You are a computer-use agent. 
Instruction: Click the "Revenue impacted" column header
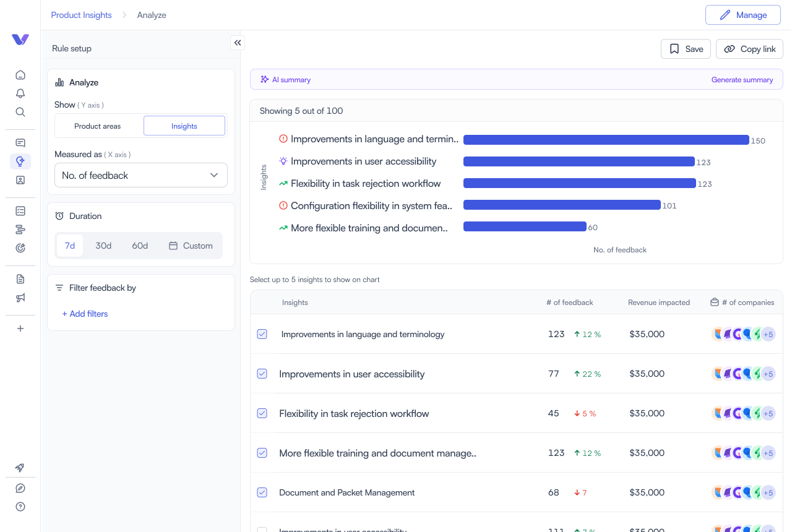[659, 302]
